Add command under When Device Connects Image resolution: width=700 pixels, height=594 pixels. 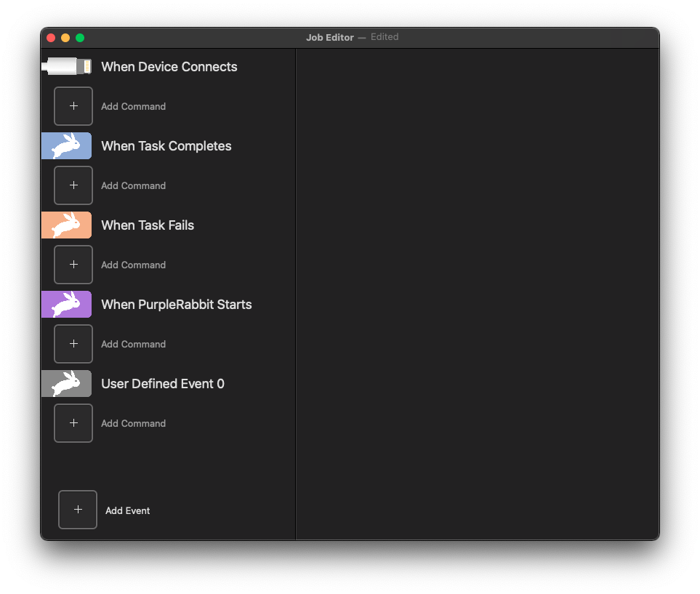(73, 106)
